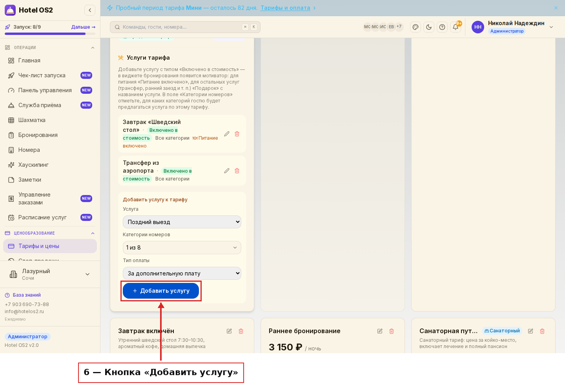Open Хаускипинг menu item
Screen dimensions: 565x392
coord(50,165)
